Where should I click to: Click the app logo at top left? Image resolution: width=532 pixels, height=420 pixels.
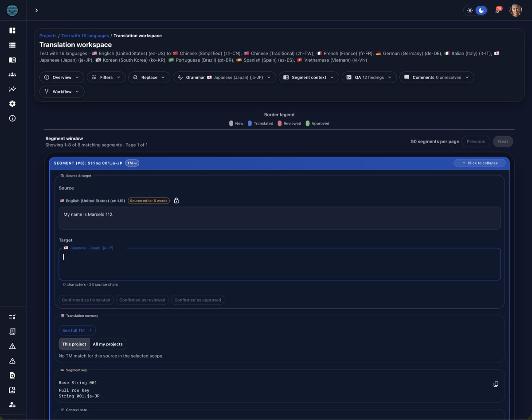(12, 10)
